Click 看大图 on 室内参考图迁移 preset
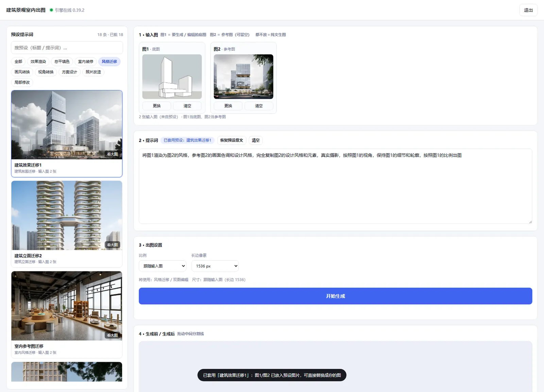This screenshot has width=544, height=392. pos(113,335)
